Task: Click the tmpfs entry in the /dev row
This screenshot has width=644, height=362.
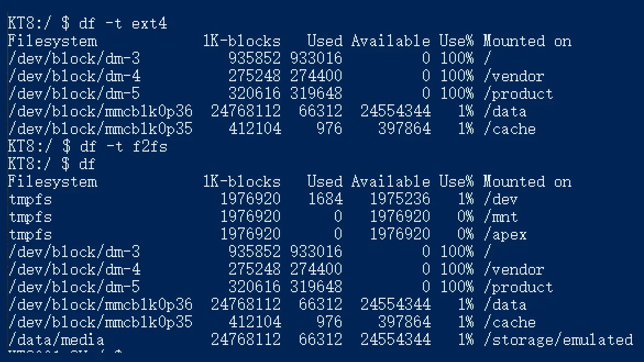Action: (x=30, y=199)
